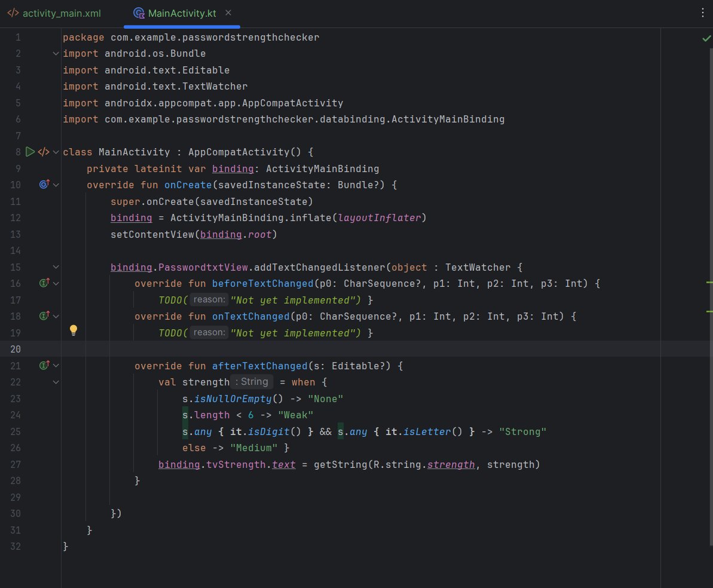The width and height of the screenshot is (713, 588).
Task: Click the "Medium" string literal
Action: coord(254,448)
